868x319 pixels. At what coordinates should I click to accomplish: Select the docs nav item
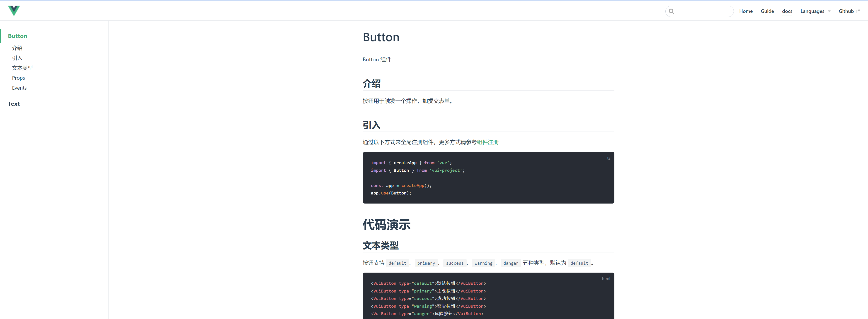click(787, 11)
